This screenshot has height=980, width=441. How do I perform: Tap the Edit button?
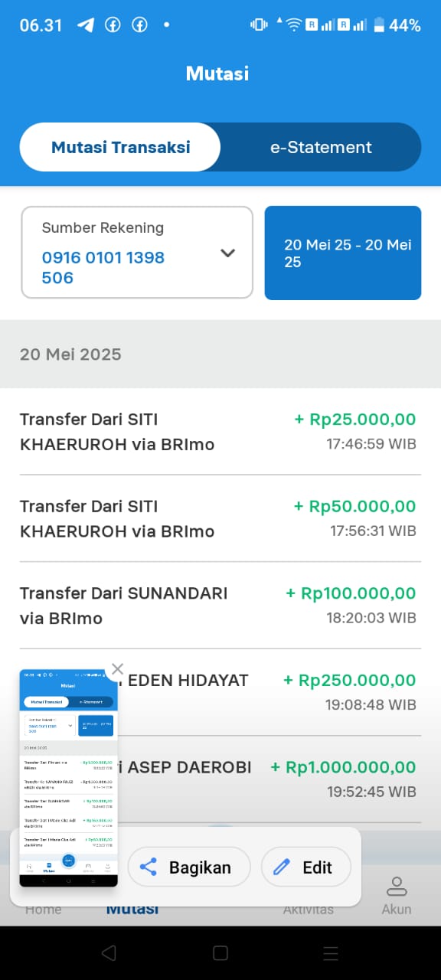pos(306,867)
